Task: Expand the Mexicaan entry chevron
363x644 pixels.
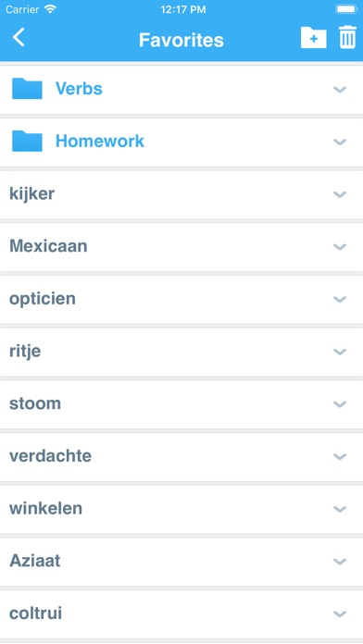Action: click(x=340, y=247)
